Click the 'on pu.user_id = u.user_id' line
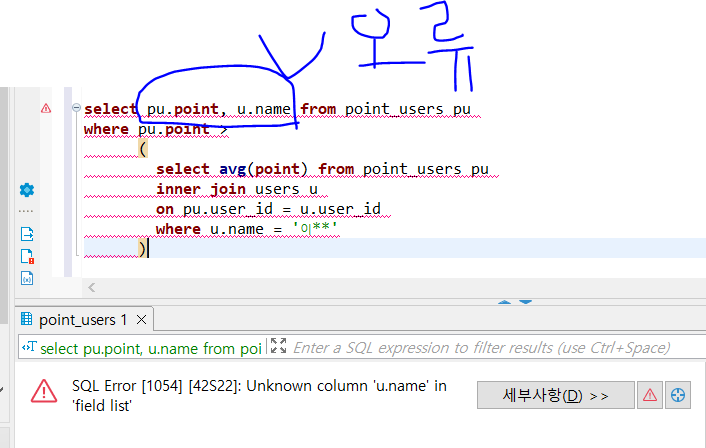 click(268, 209)
